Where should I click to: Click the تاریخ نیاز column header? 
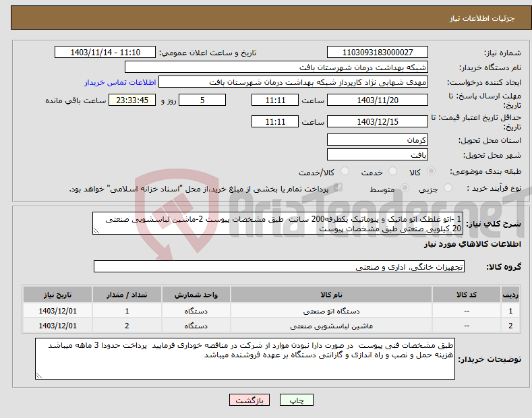click(58, 295)
